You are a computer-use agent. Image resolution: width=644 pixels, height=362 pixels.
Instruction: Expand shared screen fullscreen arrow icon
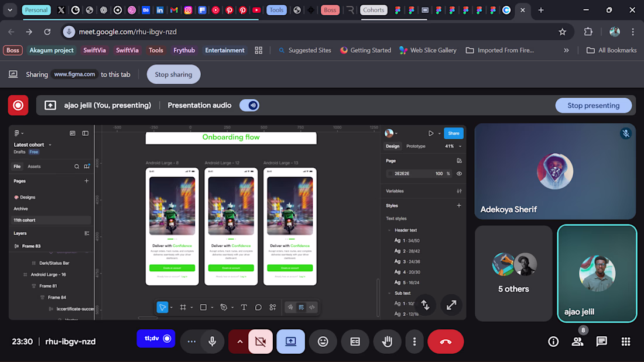tap(451, 305)
